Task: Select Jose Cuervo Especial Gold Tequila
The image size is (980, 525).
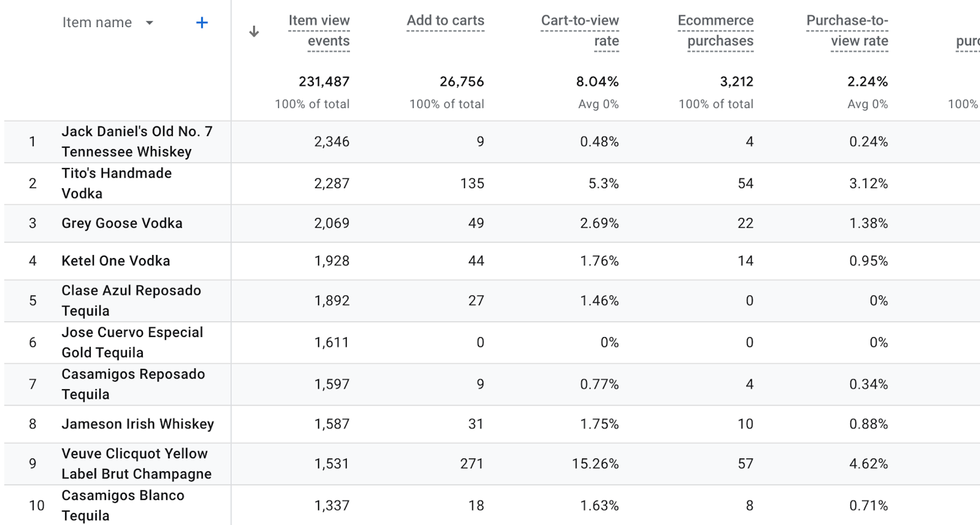Action: (x=132, y=343)
